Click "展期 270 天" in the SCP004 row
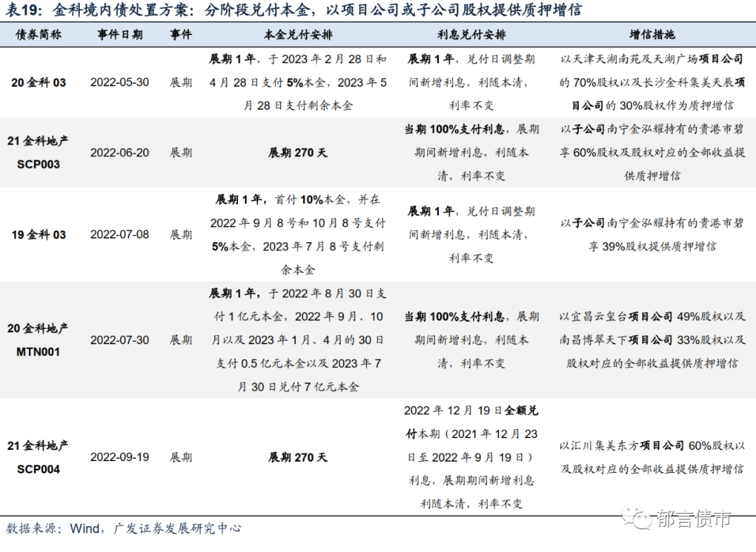The image size is (756, 552). (x=298, y=457)
